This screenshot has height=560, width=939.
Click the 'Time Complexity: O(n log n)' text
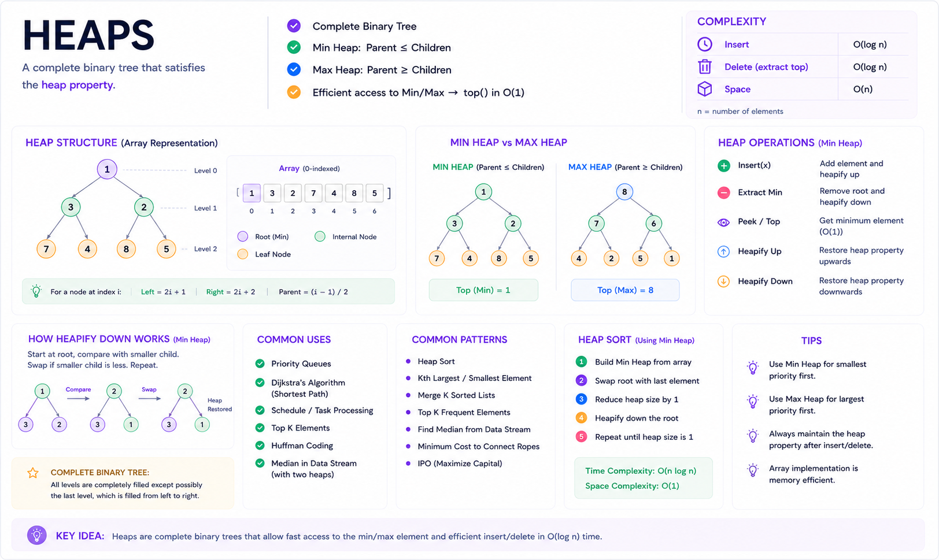pyautogui.click(x=641, y=471)
